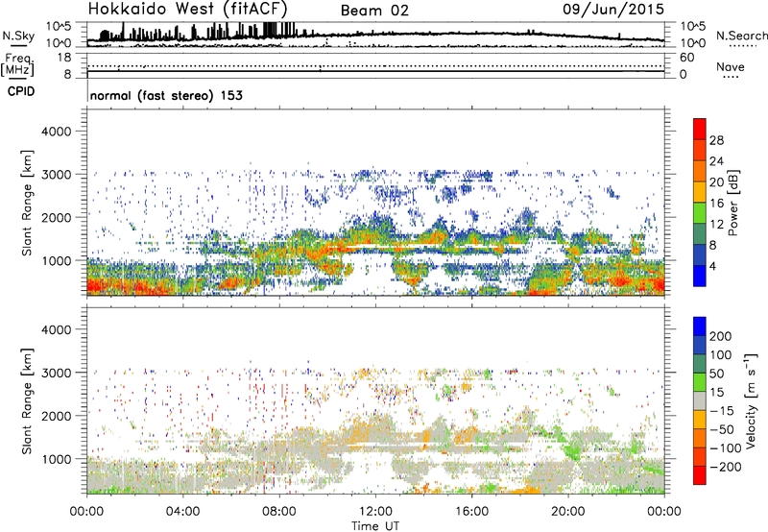Click the '04:00' time tick label
This screenshot has width=768, height=532.
[x=182, y=512]
